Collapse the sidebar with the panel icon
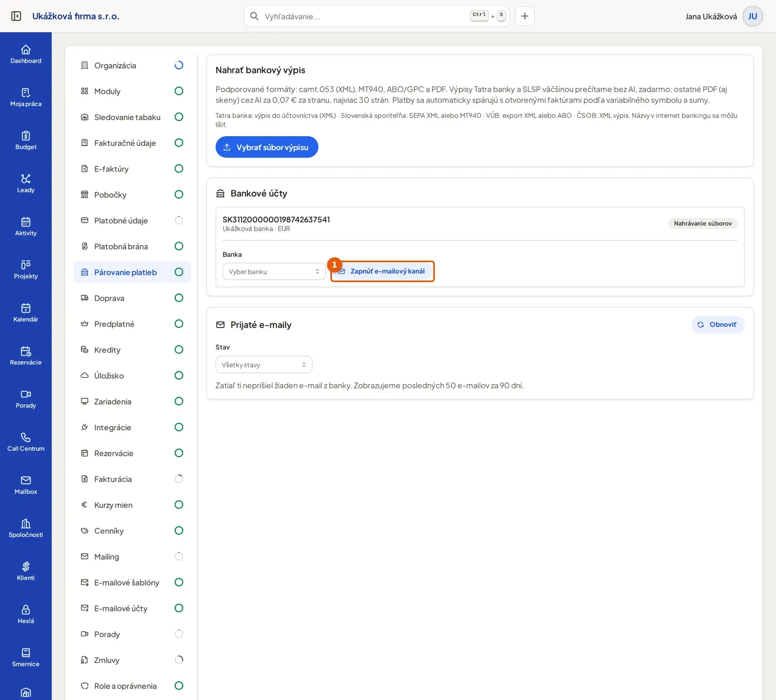The width and height of the screenshot is (776, 700). coord(16,16)
